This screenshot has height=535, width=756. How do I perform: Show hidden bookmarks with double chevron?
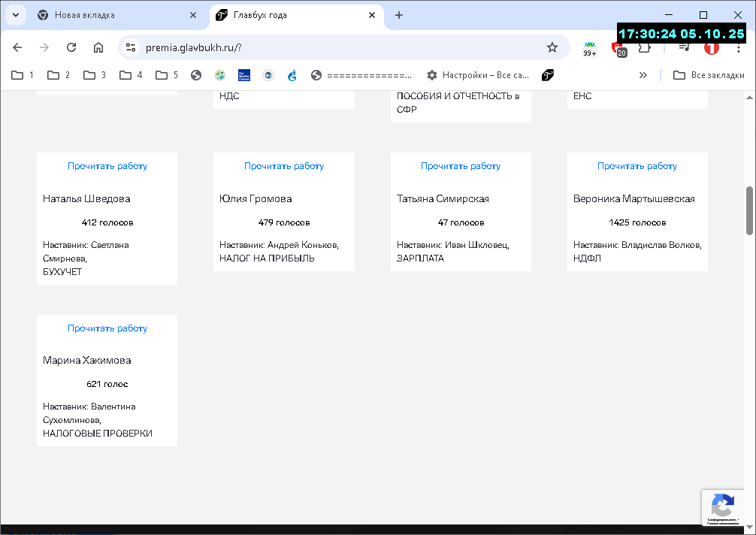pos(643,75)
